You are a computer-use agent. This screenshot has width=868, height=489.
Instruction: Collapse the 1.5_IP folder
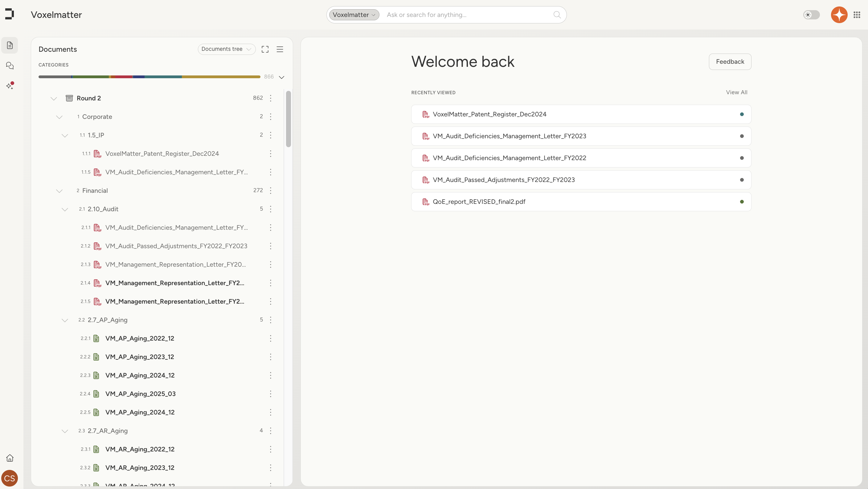65,135
